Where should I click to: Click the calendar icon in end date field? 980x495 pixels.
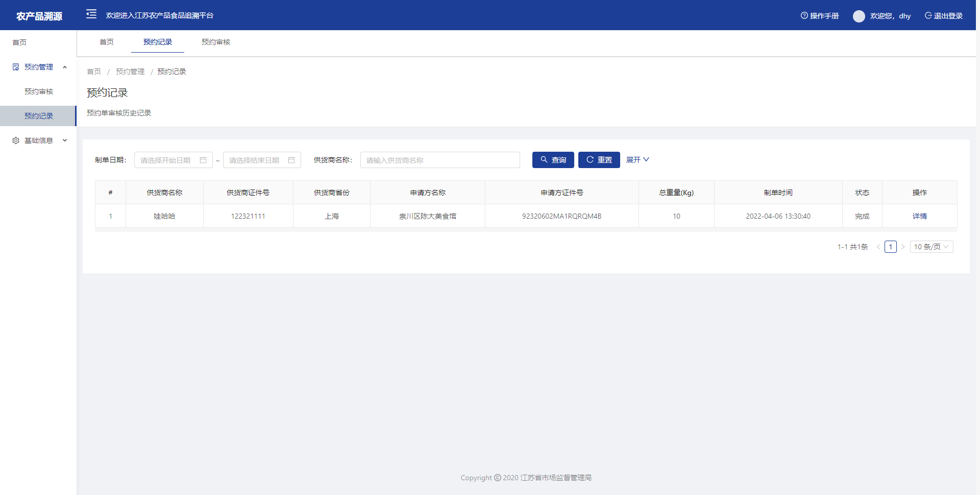[291, 160]
